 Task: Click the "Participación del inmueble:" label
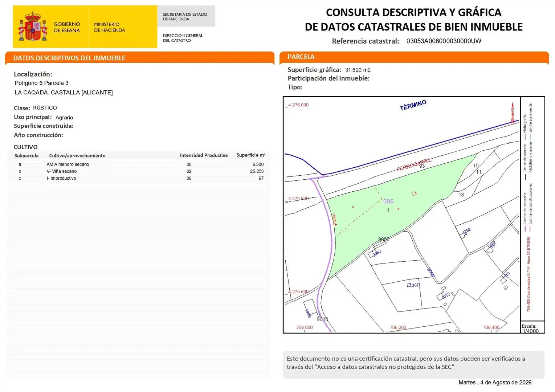(328, 78)
